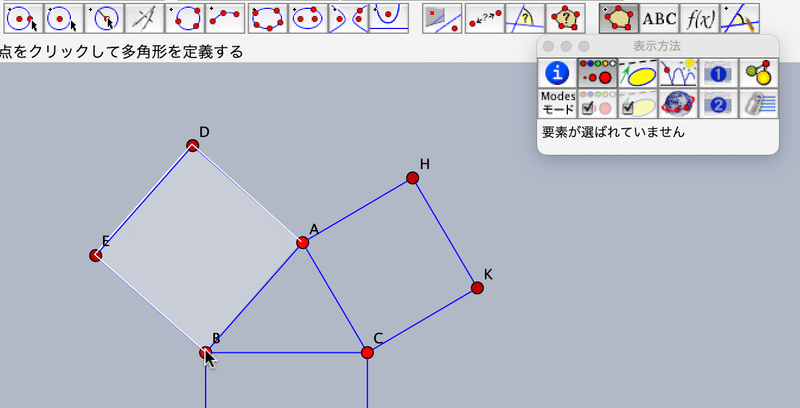This screenshot has height=408, width=800.
Task: Click point E on the canvas
Action: 95,255
